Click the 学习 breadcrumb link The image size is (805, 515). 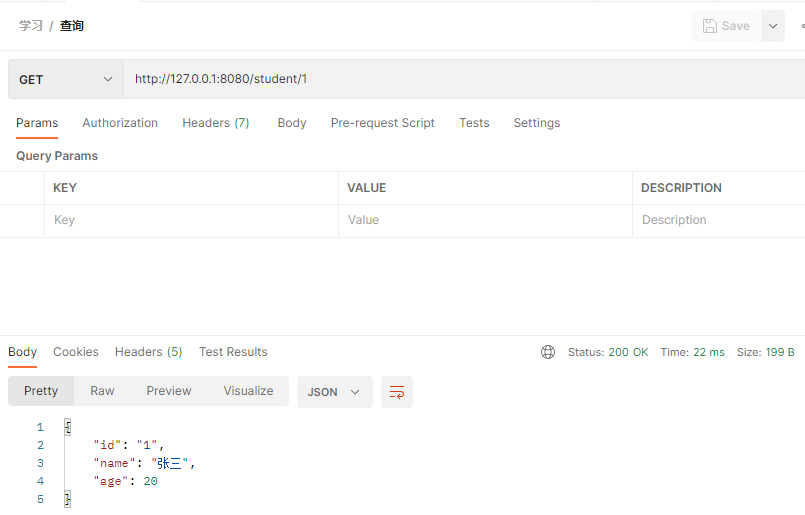(31, 26)
